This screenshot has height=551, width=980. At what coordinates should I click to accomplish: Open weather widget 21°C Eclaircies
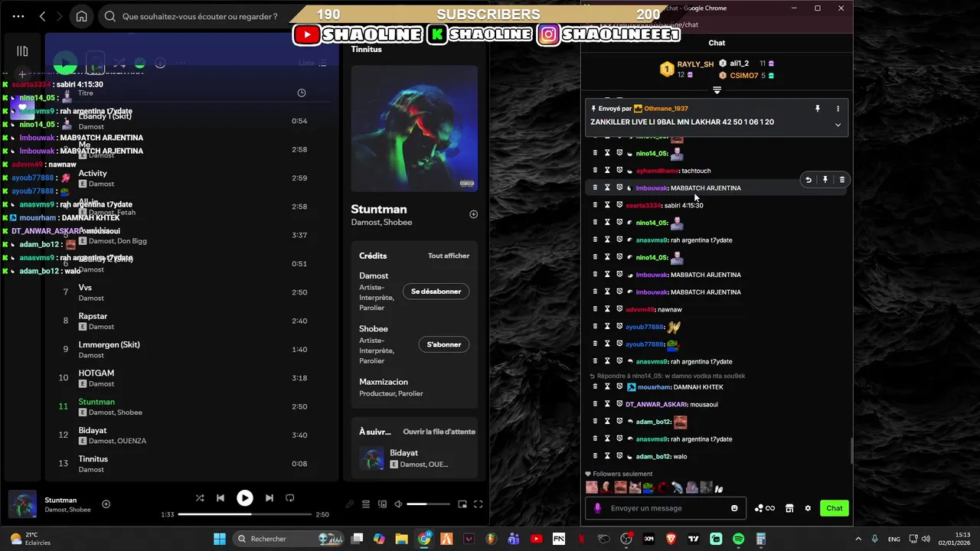pos(31,539)
